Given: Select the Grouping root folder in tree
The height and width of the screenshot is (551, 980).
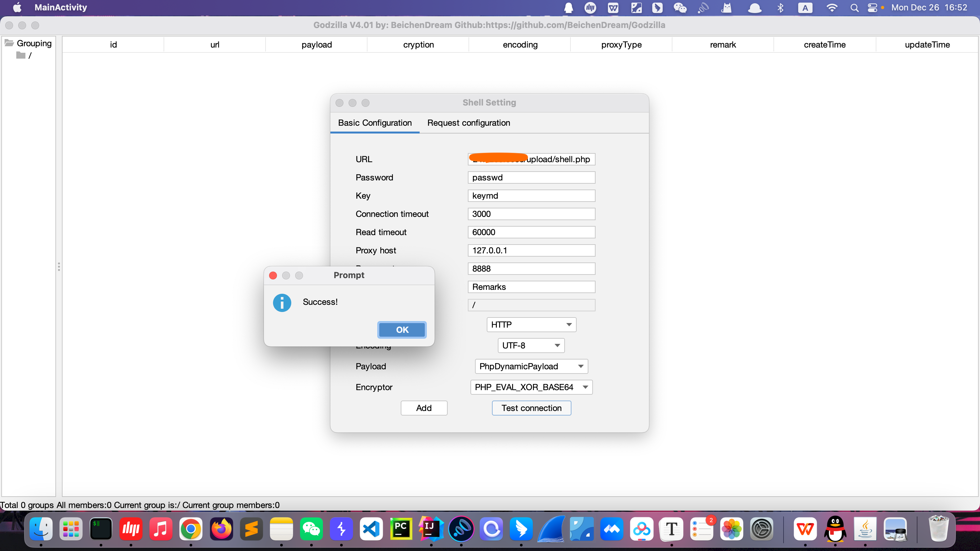Looking at the screenshot, I should click(x=28, y=43).
